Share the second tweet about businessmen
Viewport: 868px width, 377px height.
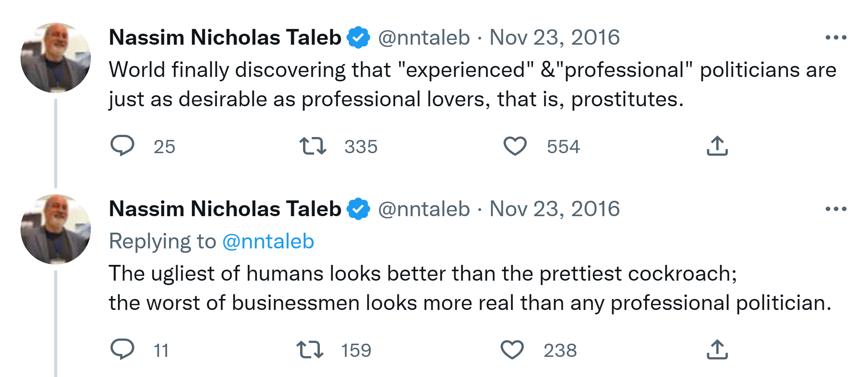pos(717,349)
